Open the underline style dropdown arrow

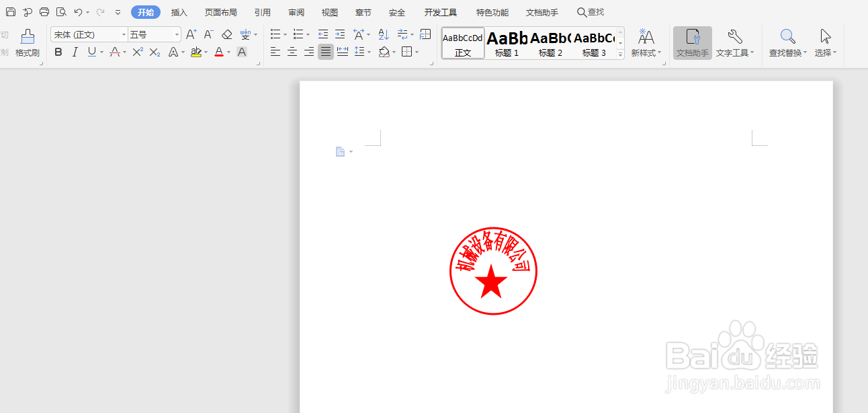102,52
